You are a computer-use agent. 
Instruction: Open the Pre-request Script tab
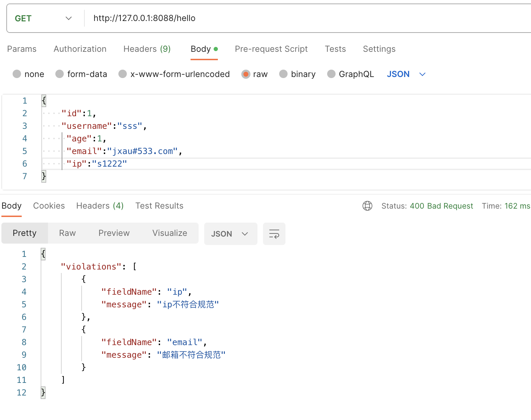(271, 49)
